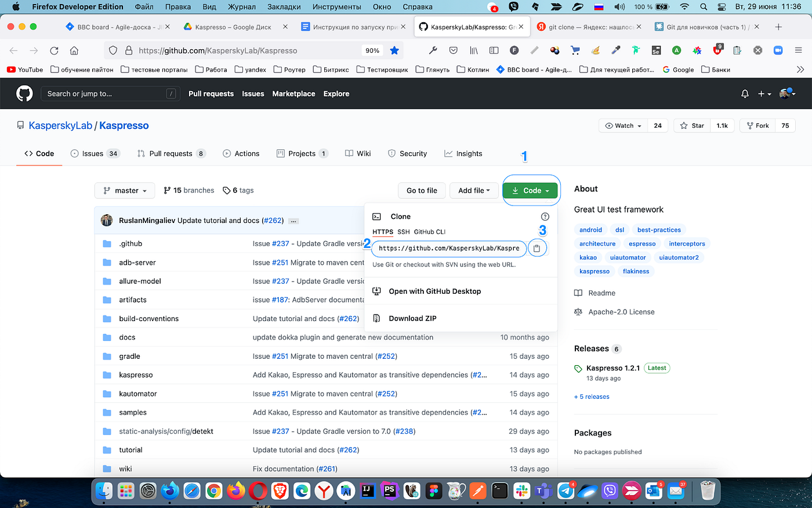
Task: Select GitHub CLI clone tab
Action: [430, 232]
